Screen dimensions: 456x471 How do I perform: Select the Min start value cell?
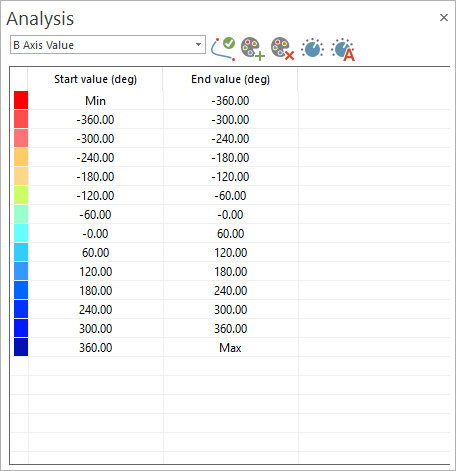(x=96, y=100)
